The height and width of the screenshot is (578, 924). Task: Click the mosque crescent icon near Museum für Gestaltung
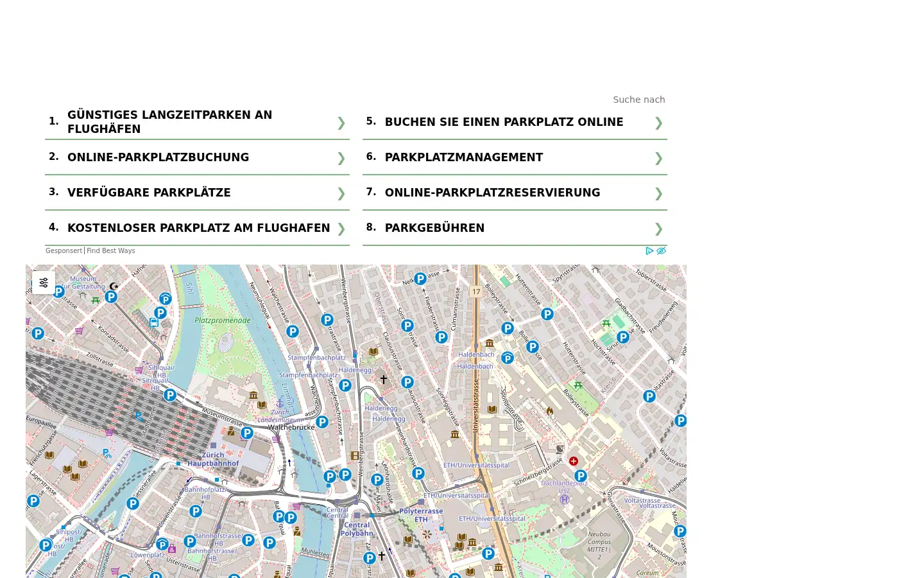[114, 286]
